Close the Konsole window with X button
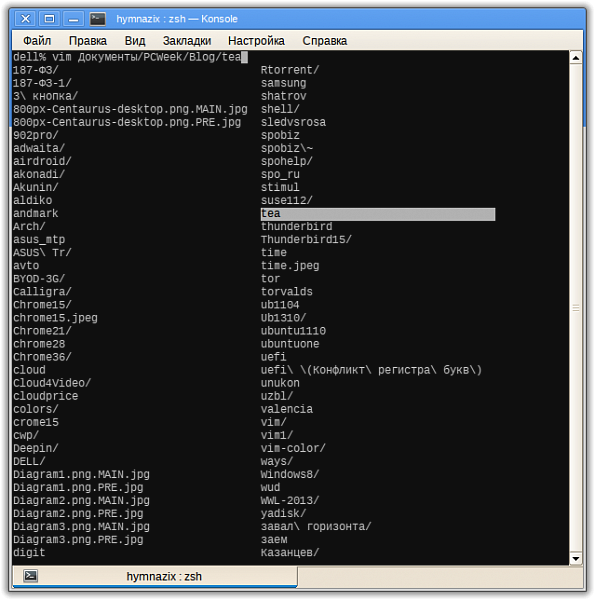The image size is (595, 600). 26,19
